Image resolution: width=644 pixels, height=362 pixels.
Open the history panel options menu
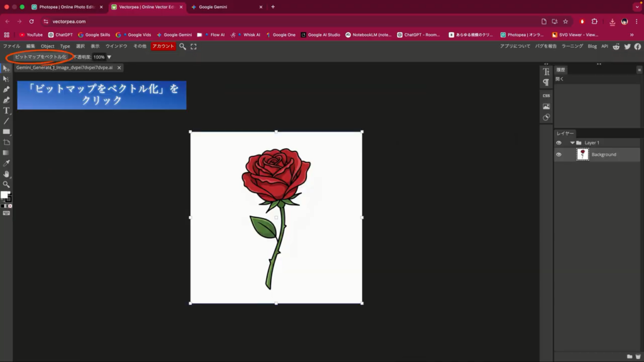(639, 70)
